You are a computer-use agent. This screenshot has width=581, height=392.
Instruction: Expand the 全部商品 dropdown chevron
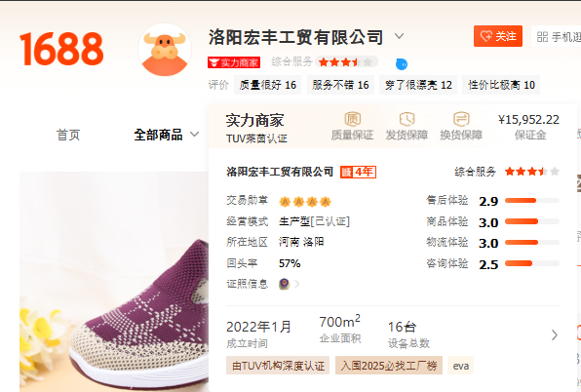pos(195,135)
